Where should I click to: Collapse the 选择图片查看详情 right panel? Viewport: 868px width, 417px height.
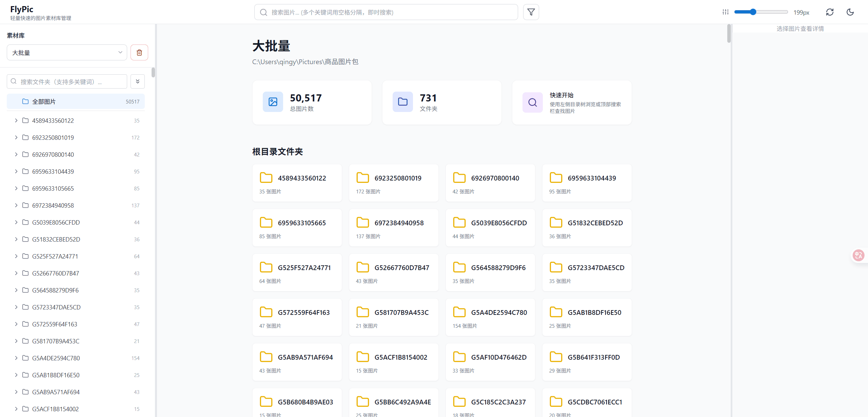(x=800, y=29)
